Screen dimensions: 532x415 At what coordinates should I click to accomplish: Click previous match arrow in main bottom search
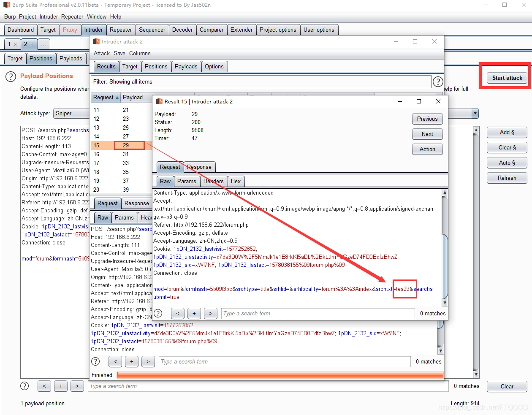pyautogui.click(x=44, y=386)
